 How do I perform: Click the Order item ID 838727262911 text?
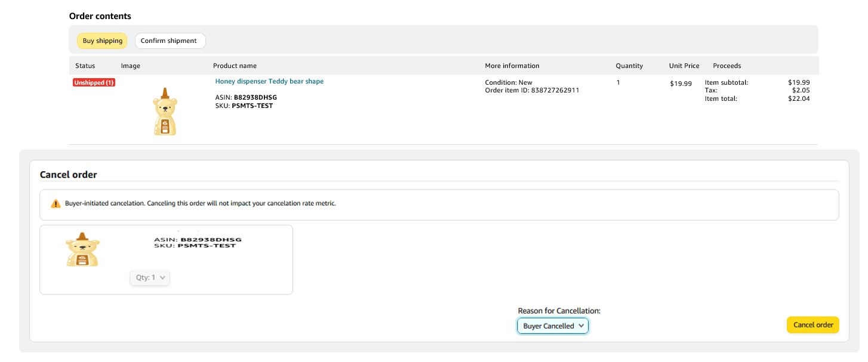(532, 91)
